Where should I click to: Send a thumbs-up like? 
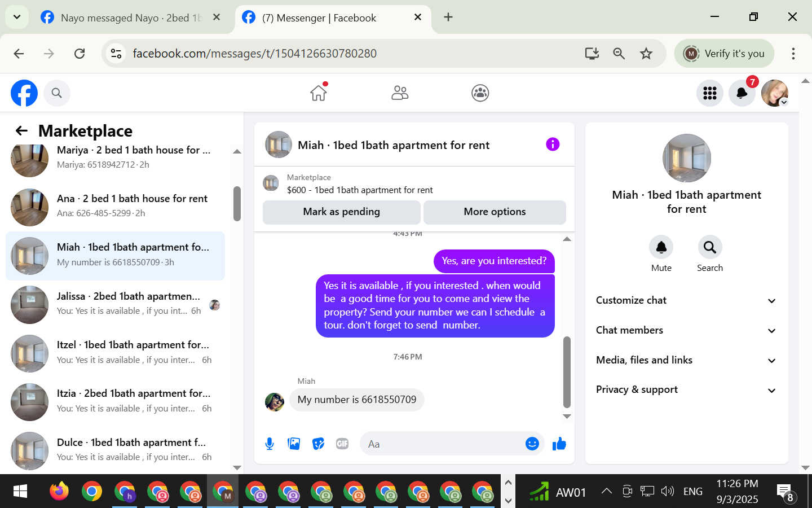pyautogui.click(x=559, y=444)
